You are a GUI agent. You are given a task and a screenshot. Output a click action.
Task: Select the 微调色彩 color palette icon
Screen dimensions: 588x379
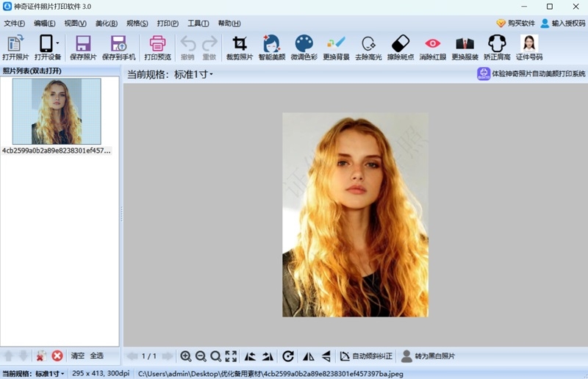point(304,44)
